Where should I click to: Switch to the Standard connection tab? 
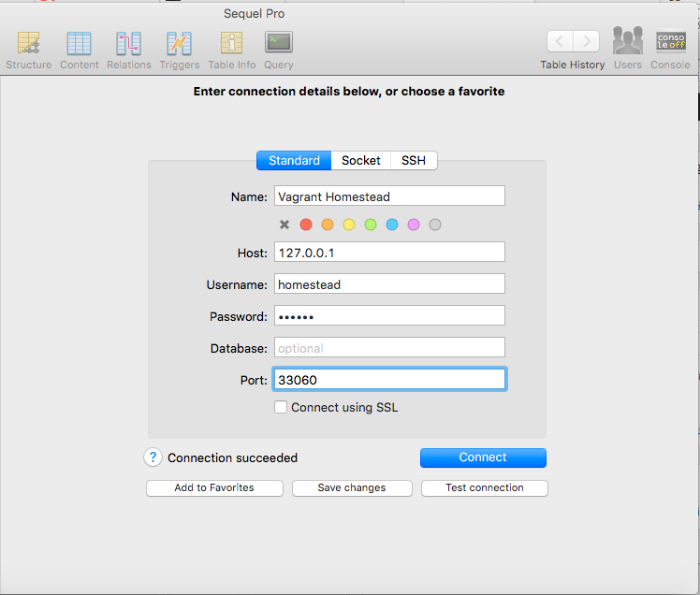tap(294, 160)
